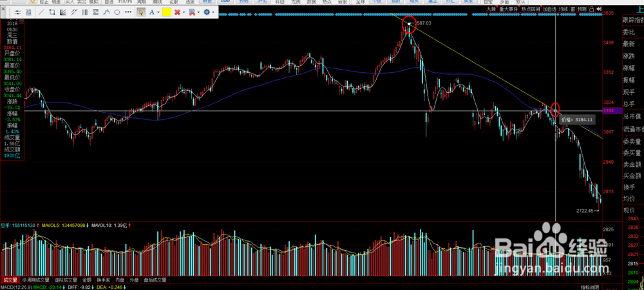Viewport: 644px width, 290px height.
Task: Select the price label annotation tool
Action: 28,12
